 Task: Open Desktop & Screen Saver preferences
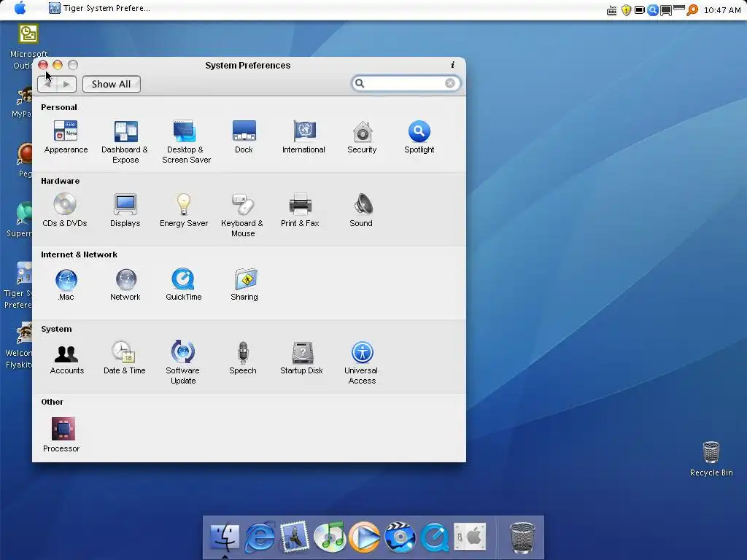click(x=186, y=142)
